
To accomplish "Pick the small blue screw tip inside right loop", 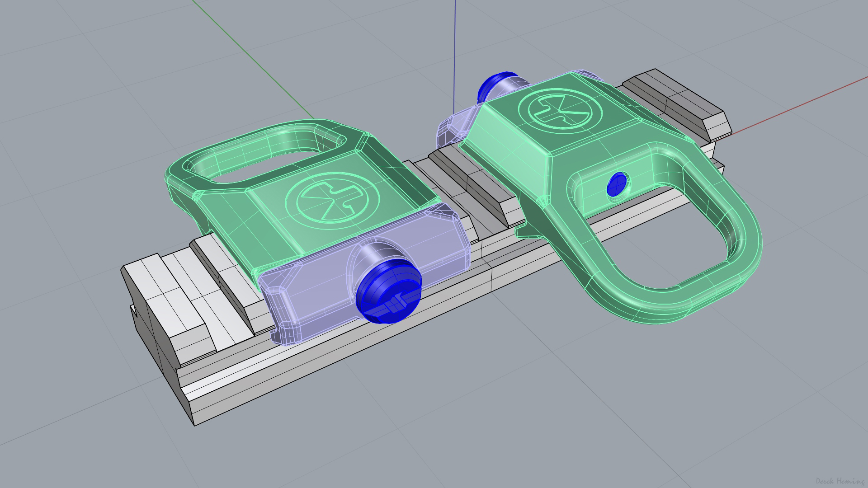I will pyautogui.click(x=616, y=184).
